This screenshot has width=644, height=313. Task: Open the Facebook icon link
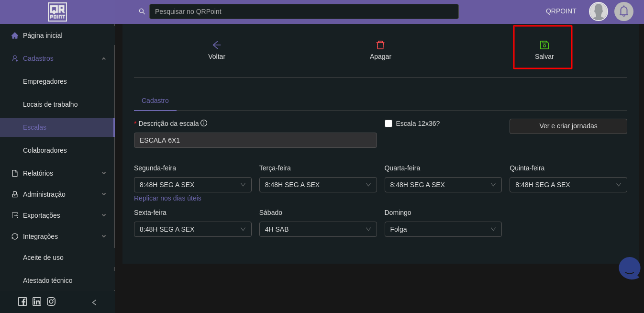click(x=22, y=302)
